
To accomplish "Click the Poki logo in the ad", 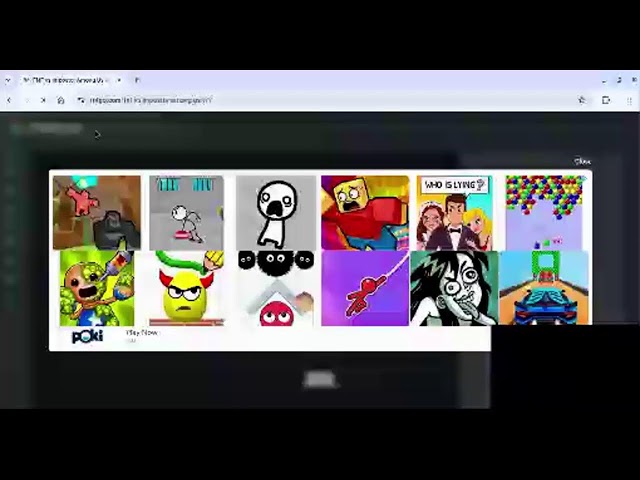I will click(x=87, y=337).
